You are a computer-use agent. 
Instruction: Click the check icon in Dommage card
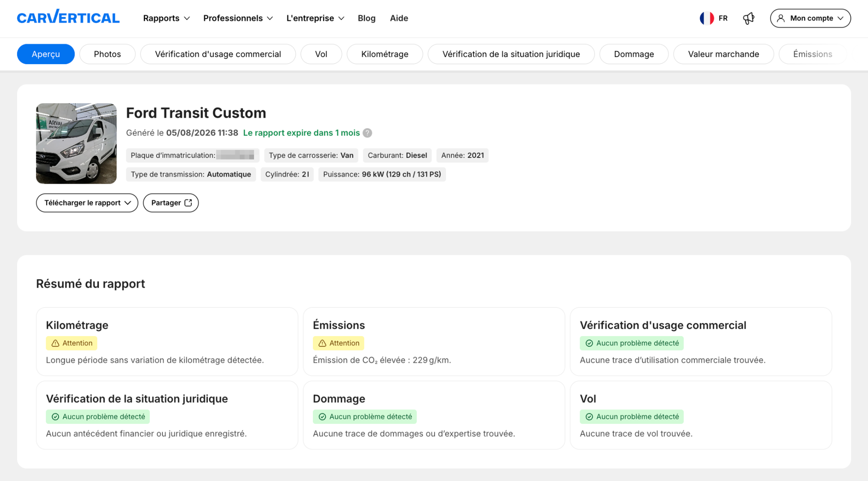click(x=322, y=417)
